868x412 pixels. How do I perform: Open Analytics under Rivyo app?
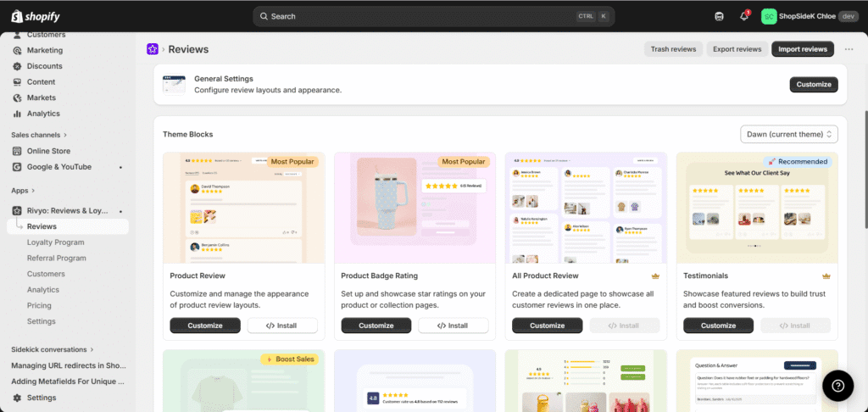[x=42, y=290]
